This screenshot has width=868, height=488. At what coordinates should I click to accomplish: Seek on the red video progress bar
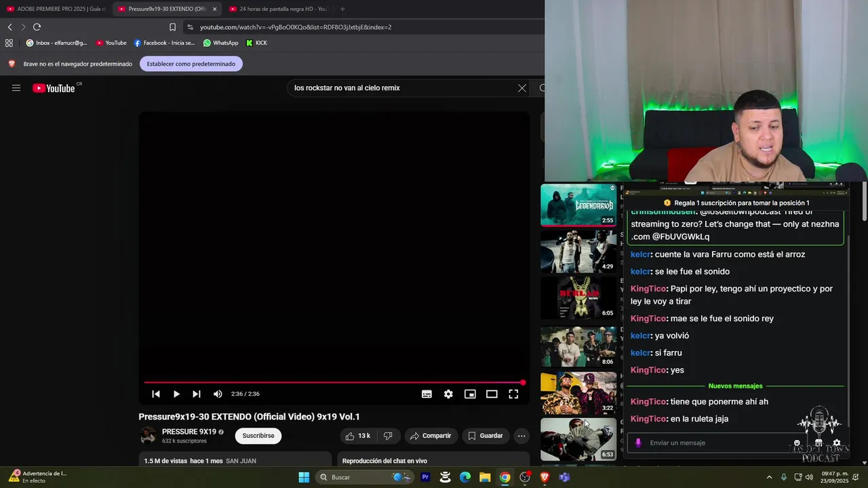[x=334, y=383]
